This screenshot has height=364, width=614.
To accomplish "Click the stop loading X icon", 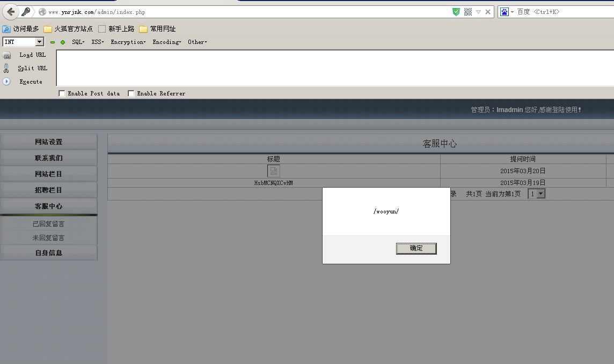I will tap(488, 12).
